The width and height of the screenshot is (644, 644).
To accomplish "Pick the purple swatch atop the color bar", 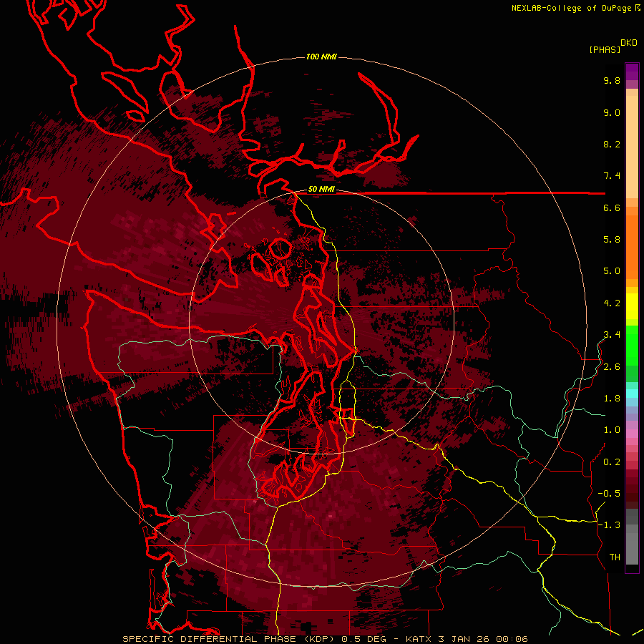I will (632, 72).
